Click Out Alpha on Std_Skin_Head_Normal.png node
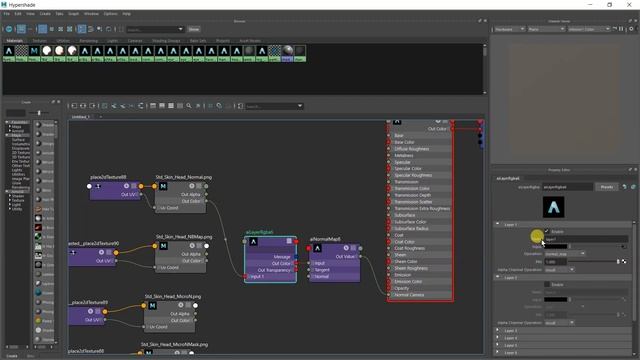Viewport: 640px width, 360px height. [191, 194]
